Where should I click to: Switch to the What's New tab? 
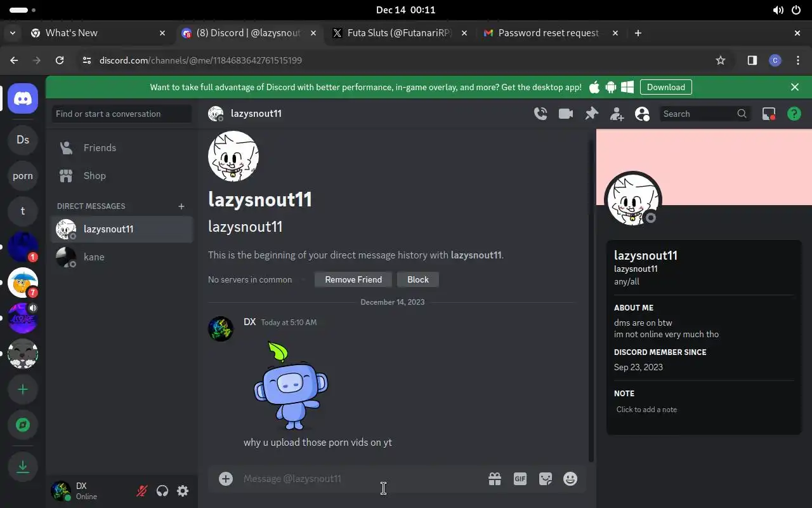pyautogui.click(x=98, y=33)
